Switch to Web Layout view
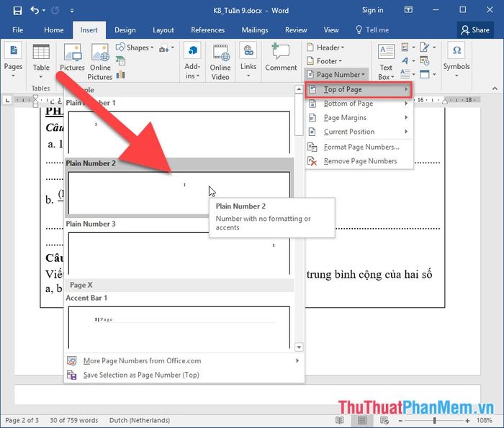 pyautogui.click(x=384, y=420)
